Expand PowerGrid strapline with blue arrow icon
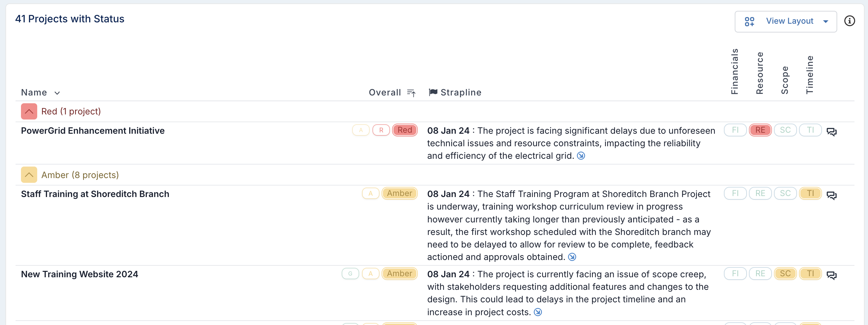868x325 pixels. (x=581, y=156)
